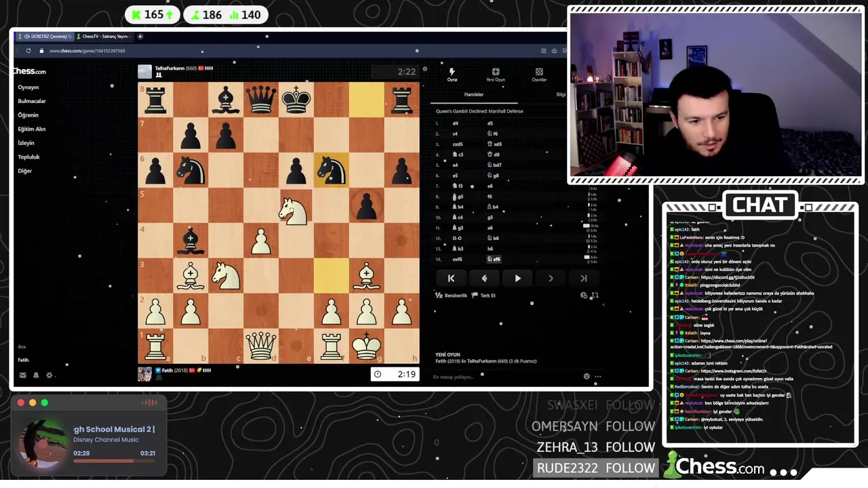Click the black king on e8
868x488 pixels.
click(x=296, y=100)
